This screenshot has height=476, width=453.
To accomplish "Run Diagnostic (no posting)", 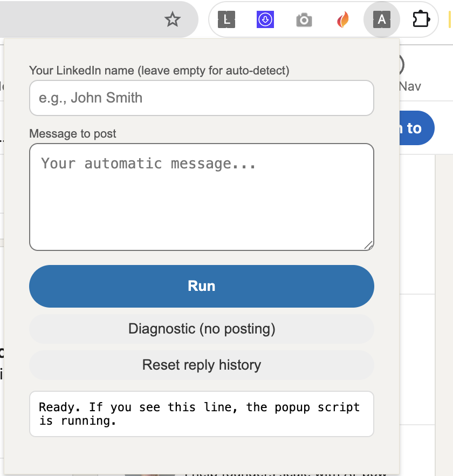I will click(202, 329).
